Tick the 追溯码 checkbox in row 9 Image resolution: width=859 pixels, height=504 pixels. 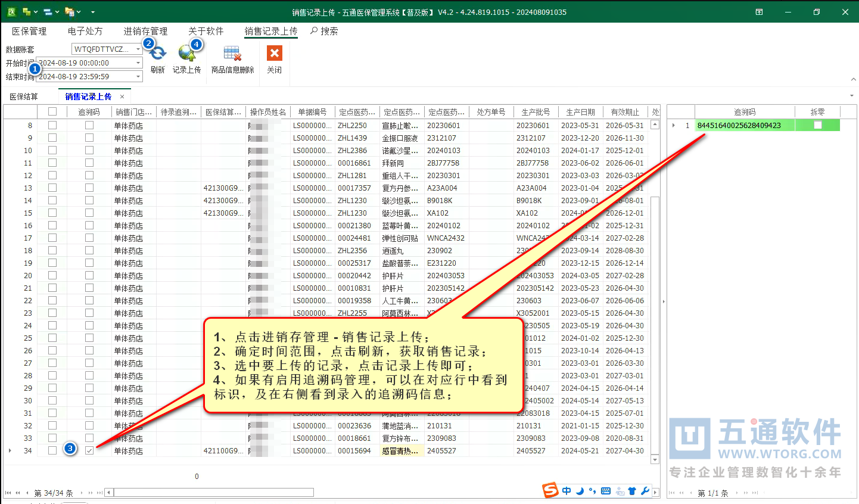(89, 138)
